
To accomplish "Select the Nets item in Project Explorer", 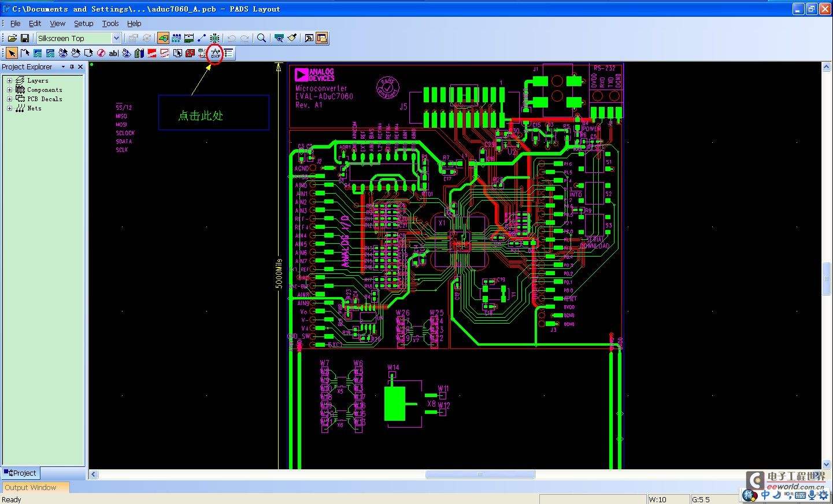I will (x=34, y=108).
